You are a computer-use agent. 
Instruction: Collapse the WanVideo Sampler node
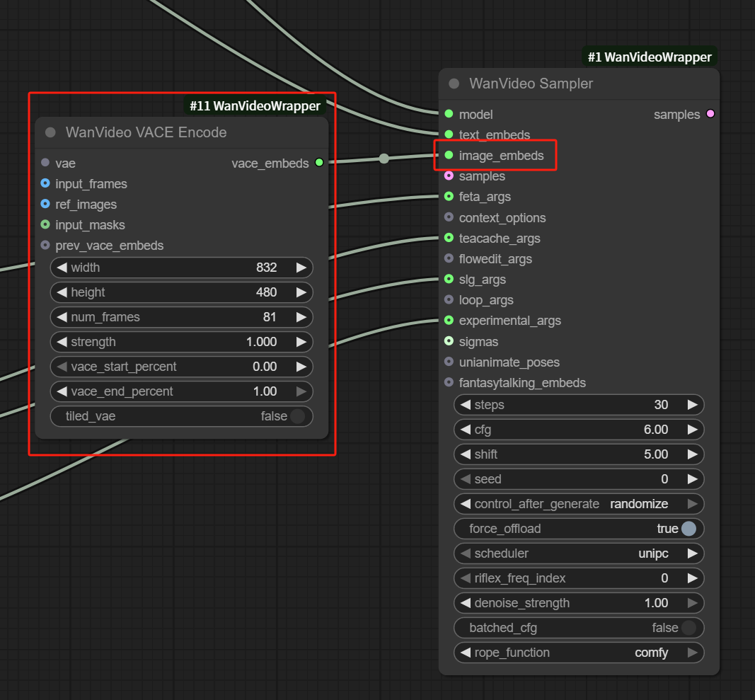(454, 84)
